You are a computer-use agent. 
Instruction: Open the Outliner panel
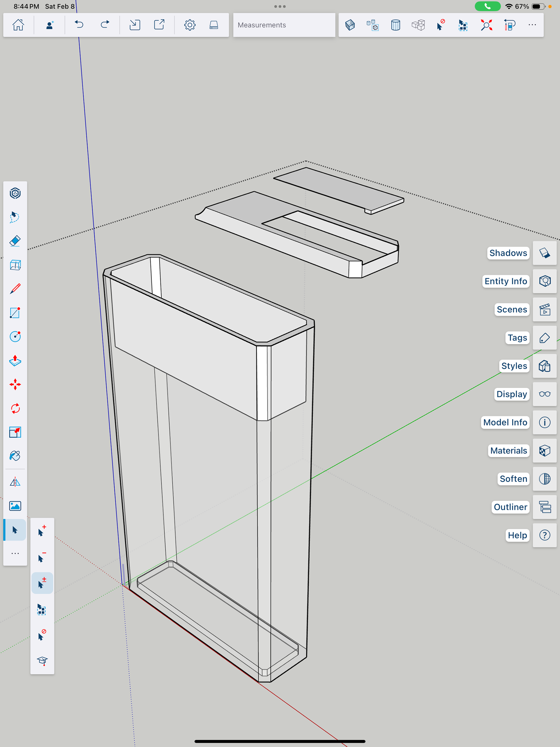(545, 507)
